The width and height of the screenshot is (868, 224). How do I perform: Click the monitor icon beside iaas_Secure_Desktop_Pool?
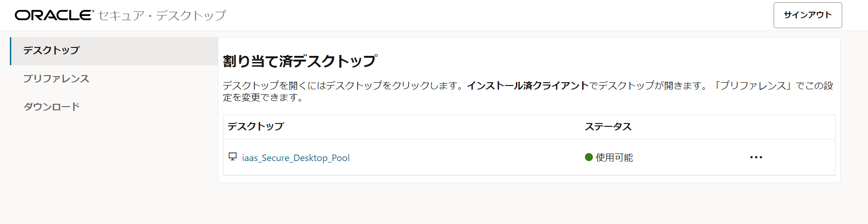click(232, 156)
